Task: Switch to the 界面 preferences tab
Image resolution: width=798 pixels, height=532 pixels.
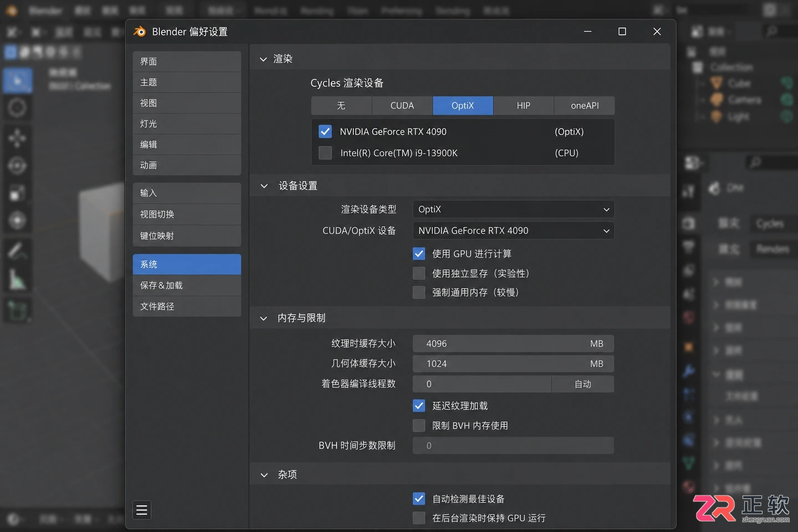Action: [x=187, y=62]
